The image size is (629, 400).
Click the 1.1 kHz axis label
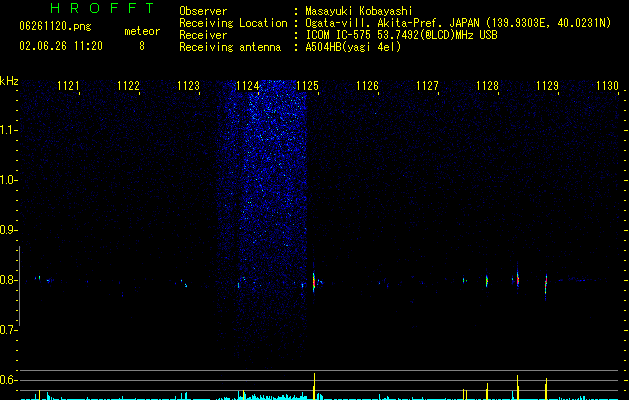pyautogui.click(x=8, y=130)
